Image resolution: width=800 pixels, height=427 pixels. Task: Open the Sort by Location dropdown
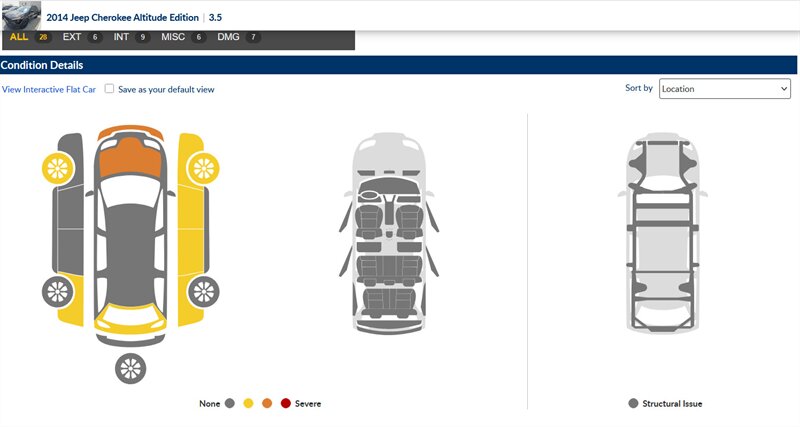(x=724, y=88)
